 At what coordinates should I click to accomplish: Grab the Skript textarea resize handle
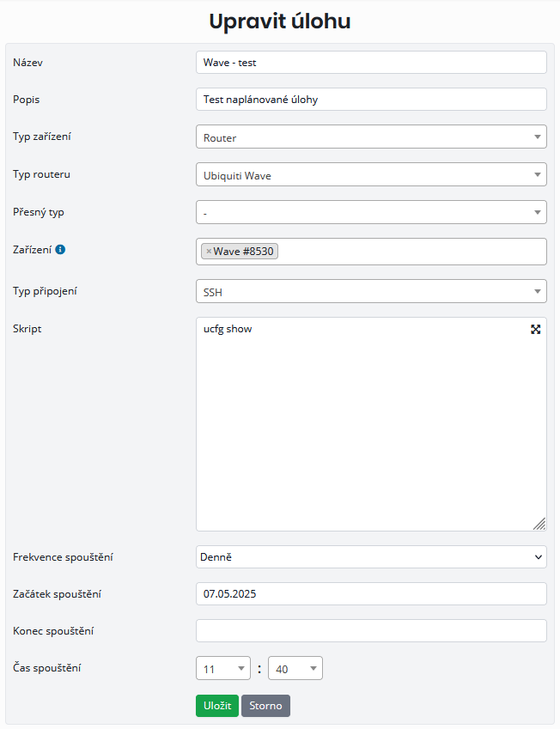[x=539, y=524]
